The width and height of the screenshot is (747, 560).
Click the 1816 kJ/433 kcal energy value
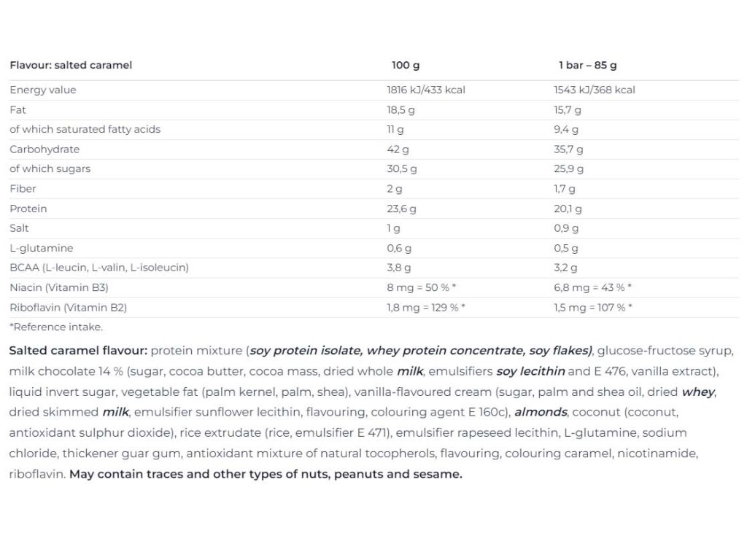click(x=426, y=90)
